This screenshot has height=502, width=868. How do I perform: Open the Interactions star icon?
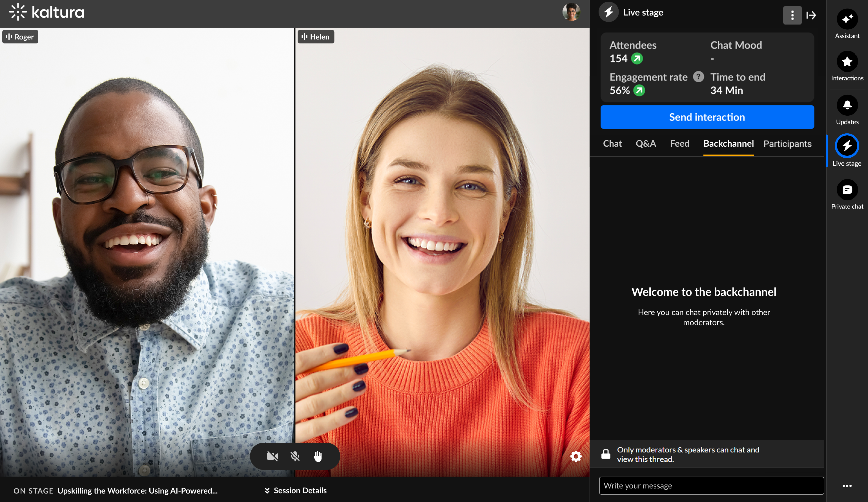847,62
